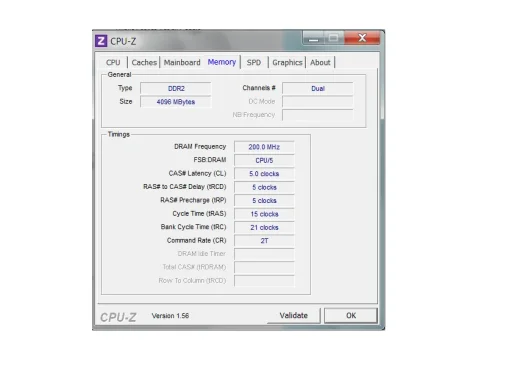Click the Command Rate field showing 2T
The image size is (512, 384).
[x=264, y=241]
